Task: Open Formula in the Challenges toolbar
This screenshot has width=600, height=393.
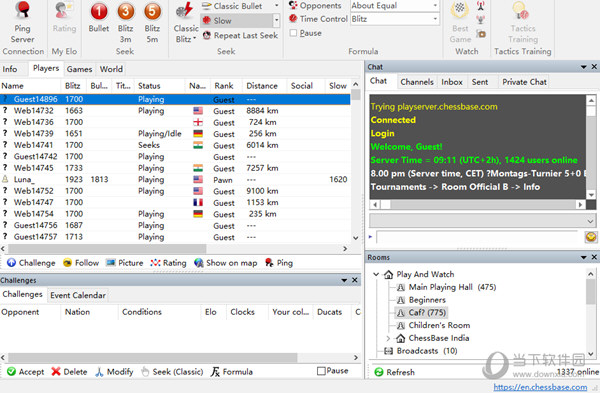Action: click(232, 372)
